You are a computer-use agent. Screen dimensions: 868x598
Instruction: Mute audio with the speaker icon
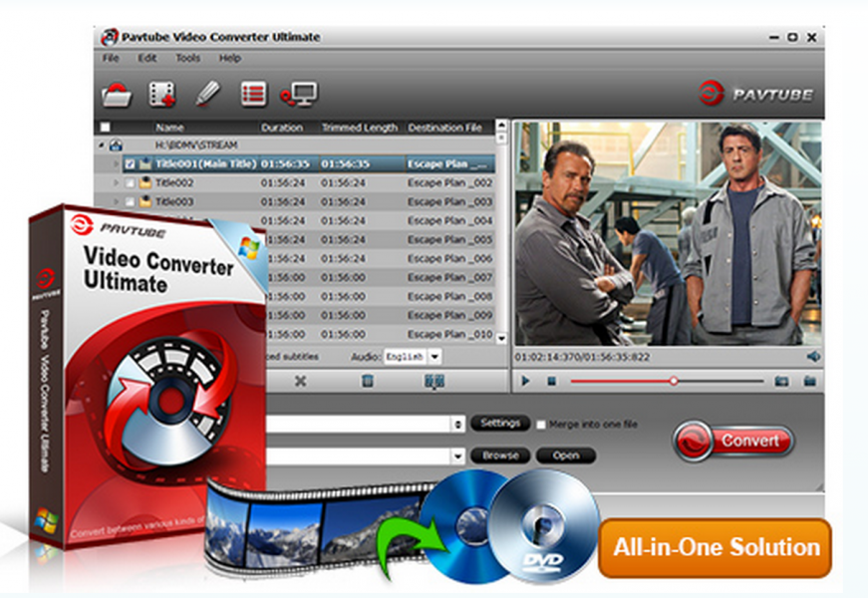813,357
